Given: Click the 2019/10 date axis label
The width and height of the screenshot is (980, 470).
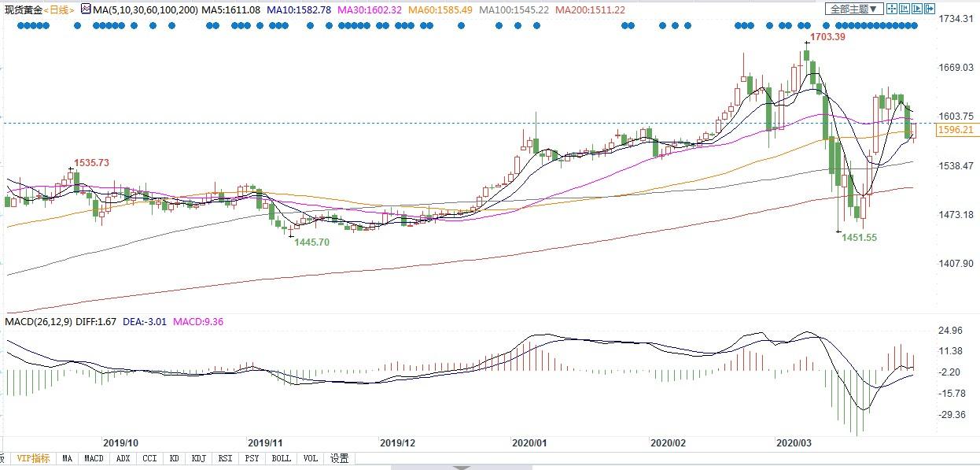Looking at the screenshot, I should [x=120, y=443].
